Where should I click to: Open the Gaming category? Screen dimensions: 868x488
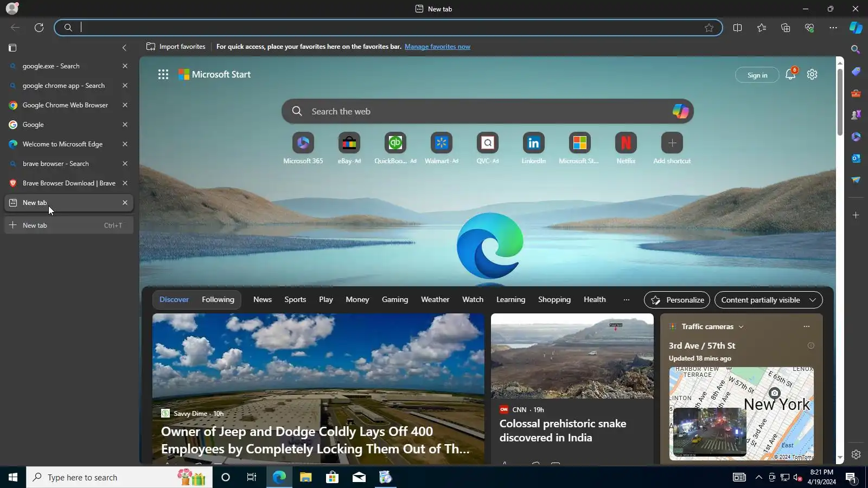pos(395,299)
